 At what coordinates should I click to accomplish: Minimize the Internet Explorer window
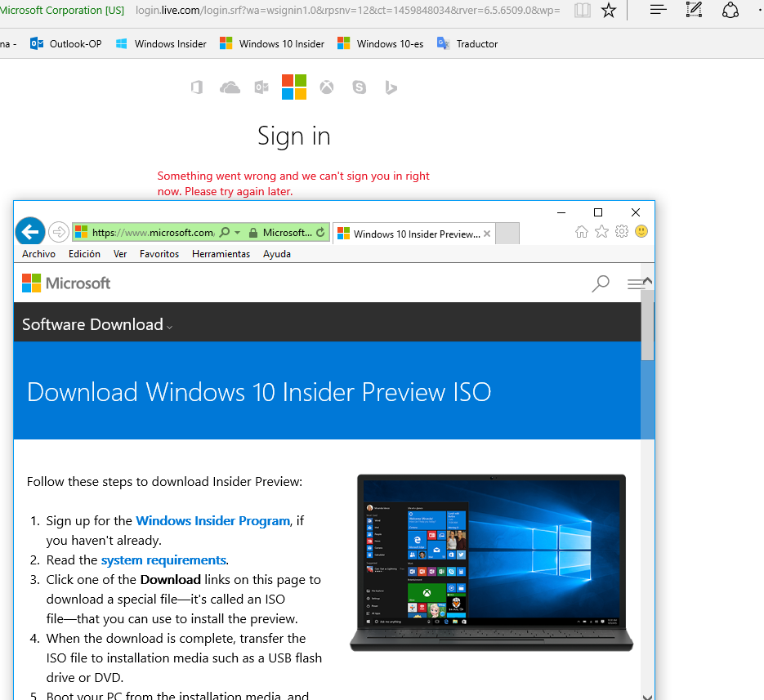coord(561,212)
